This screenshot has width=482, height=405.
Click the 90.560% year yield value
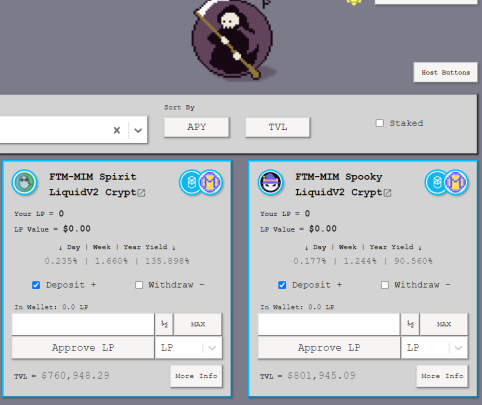413,261
